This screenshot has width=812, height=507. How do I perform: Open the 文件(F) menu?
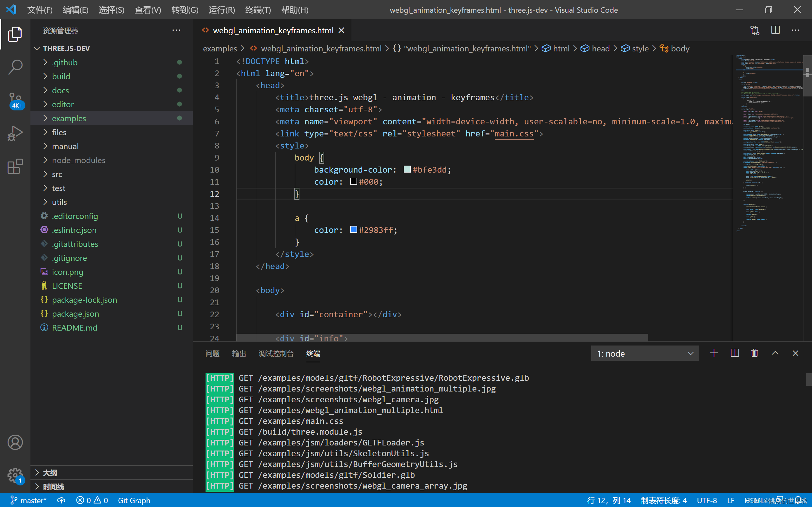click(40, 10)
